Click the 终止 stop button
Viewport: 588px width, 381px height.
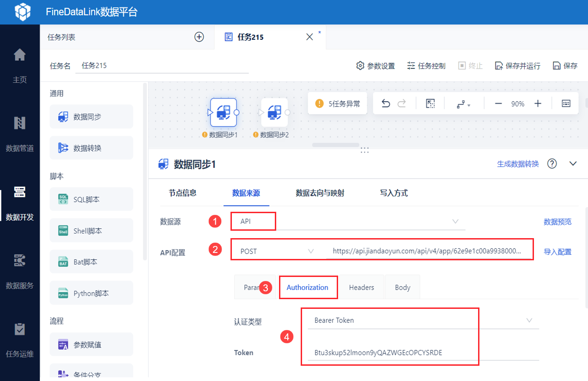point(470,66)
